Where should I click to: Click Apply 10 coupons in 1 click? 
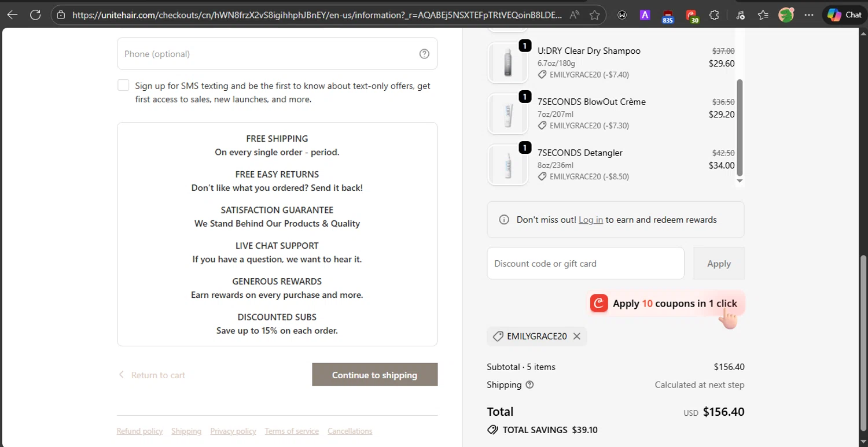click(667, 303)
